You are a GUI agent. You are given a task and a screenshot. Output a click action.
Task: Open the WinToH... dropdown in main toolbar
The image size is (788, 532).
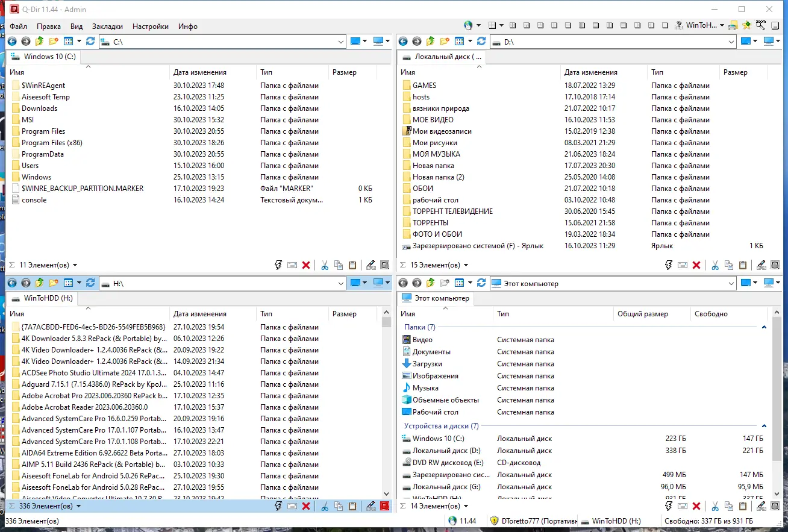coord(722,25)
